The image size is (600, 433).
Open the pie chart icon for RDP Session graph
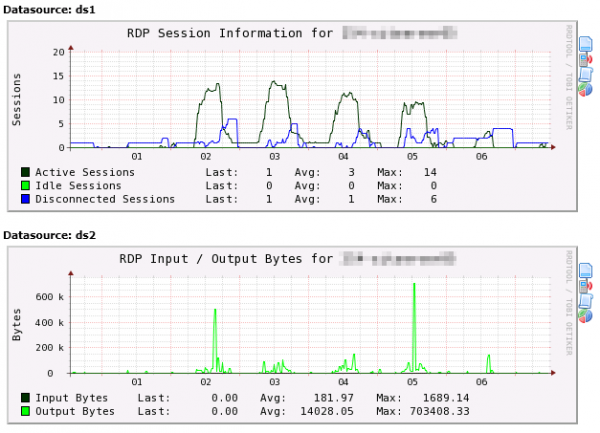point(585,90)
